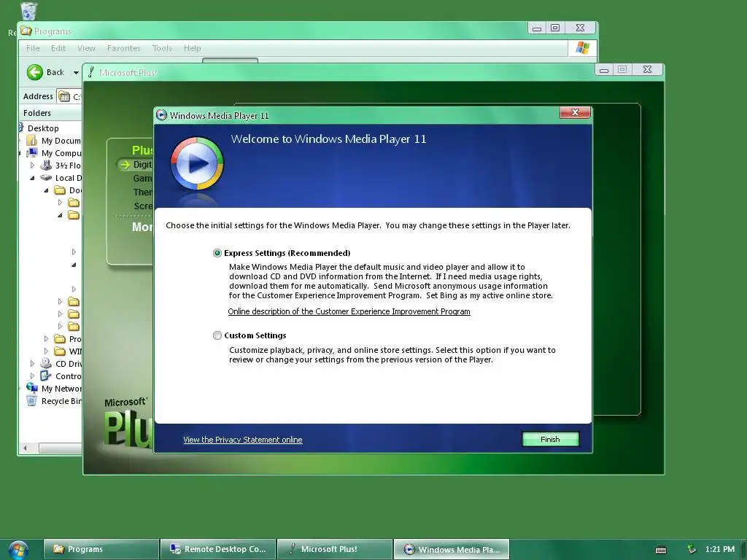Select Screen Savers item in Microsoft Plus! menu
The width and height of the screenshot is (747, 560).
click(144, 206)
